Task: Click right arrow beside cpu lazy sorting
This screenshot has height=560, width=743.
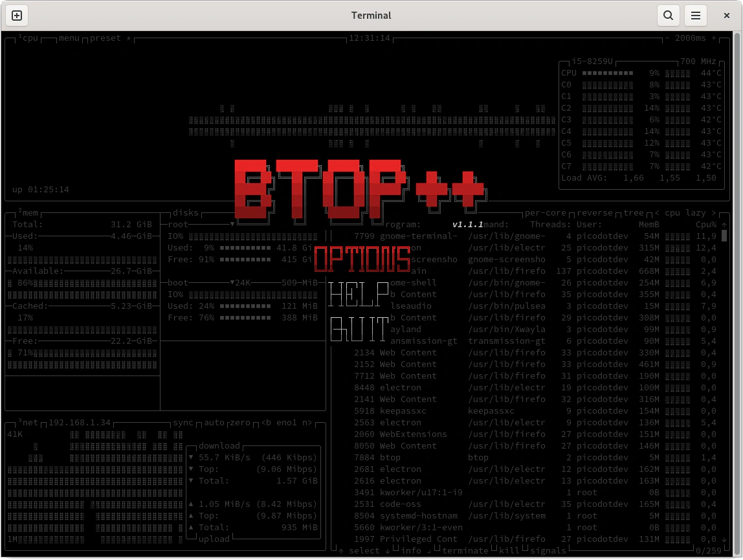Action: pos(714,213)
